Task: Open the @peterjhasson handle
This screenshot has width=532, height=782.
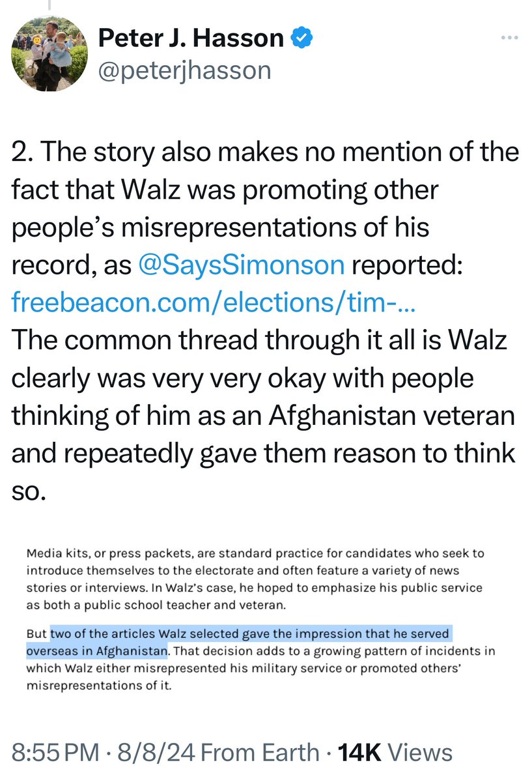Action: click(184, 69)
